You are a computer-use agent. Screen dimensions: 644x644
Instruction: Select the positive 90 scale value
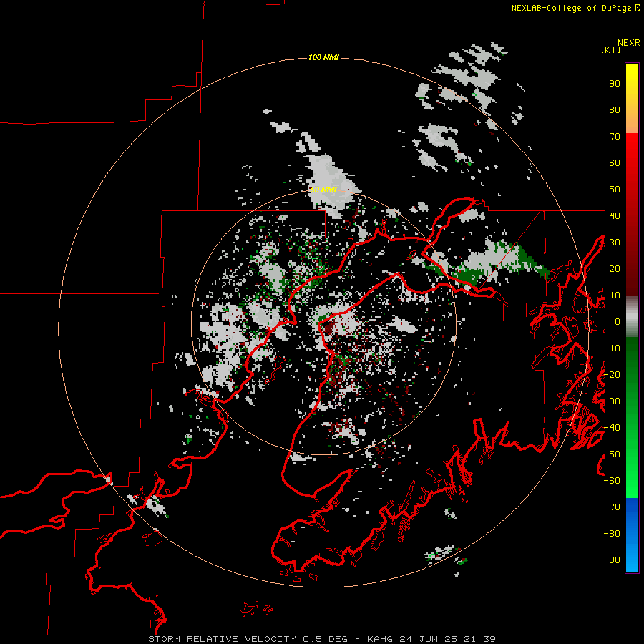coord(615,84)
